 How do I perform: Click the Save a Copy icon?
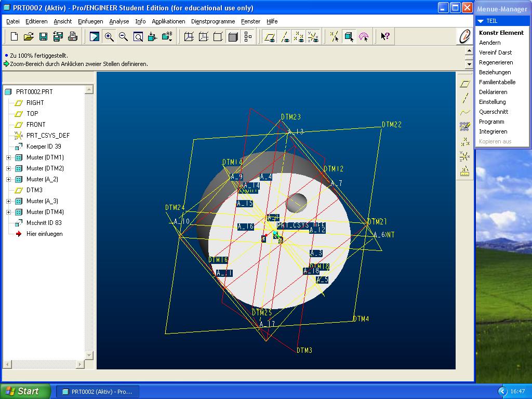(x=58, y=36)
